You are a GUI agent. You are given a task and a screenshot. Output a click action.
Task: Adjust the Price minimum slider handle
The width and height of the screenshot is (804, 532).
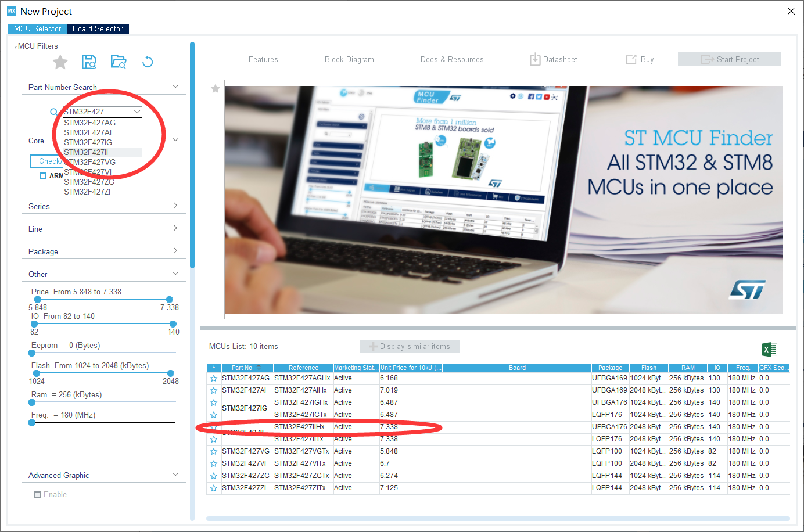[38, 300]
